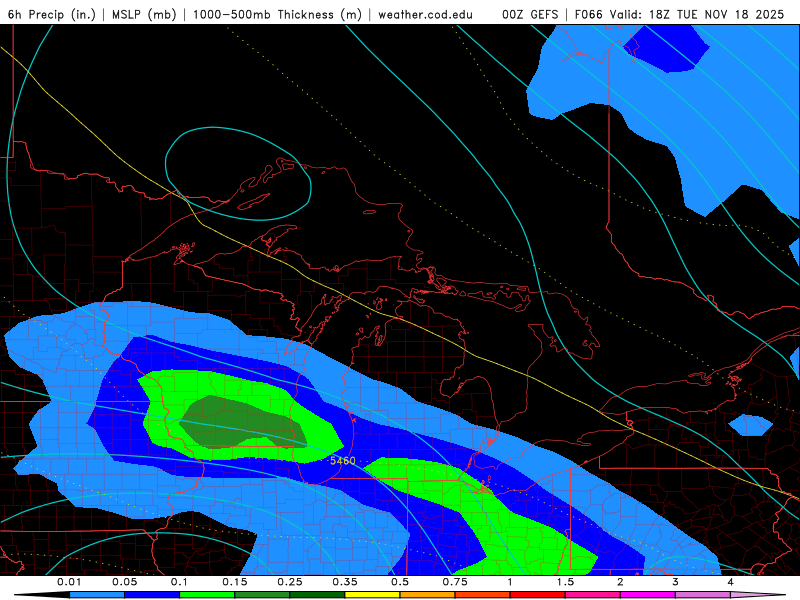Click the 0.5 legend value label
This screenshot has height=600, width=800.
tap(400, 582)
